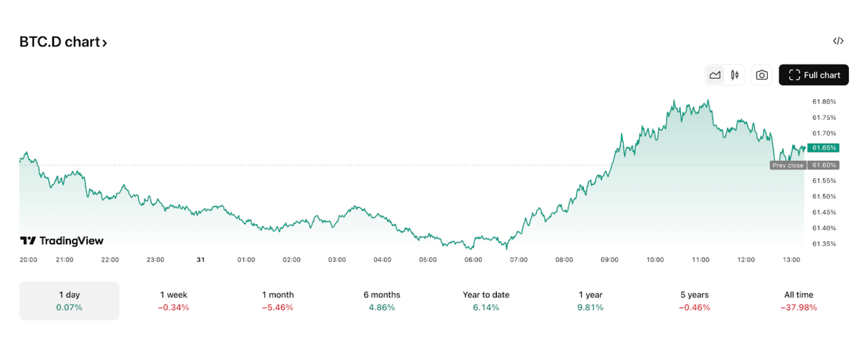Click the Prev close label
This screenshot has height=361, width=868.
787,166
